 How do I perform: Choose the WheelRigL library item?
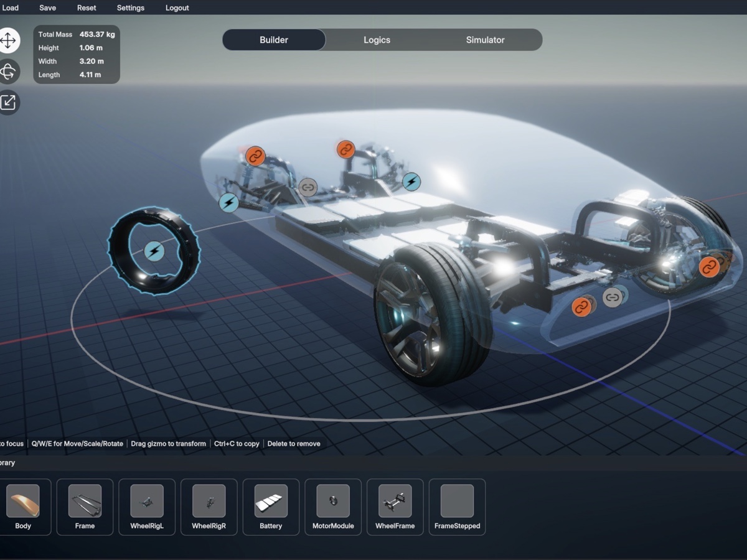147,507
